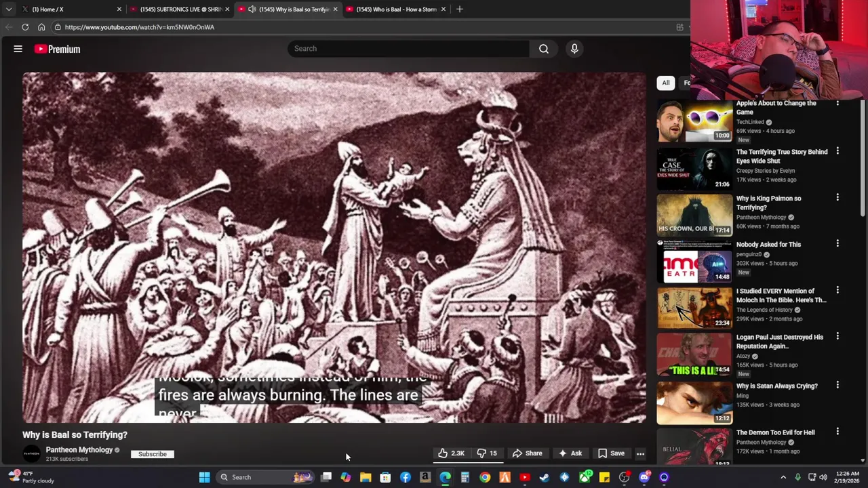Open Sticky Notes from taskbar
The image size is (868, 488).
(x=604, y=477)
